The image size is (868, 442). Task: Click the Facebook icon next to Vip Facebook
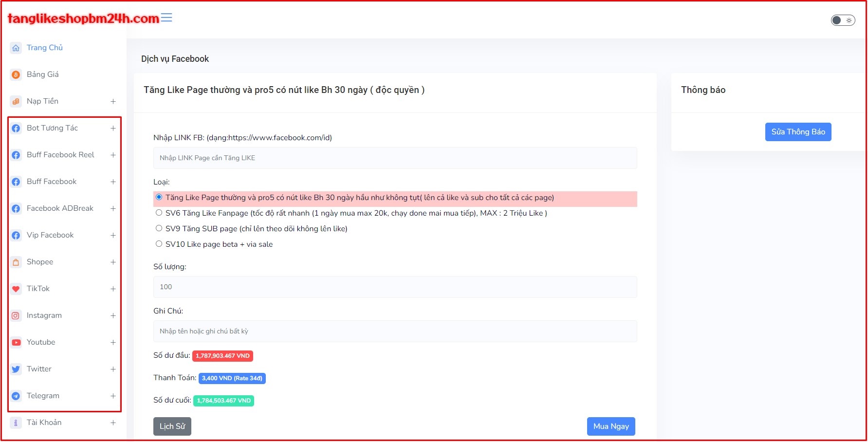16,235
